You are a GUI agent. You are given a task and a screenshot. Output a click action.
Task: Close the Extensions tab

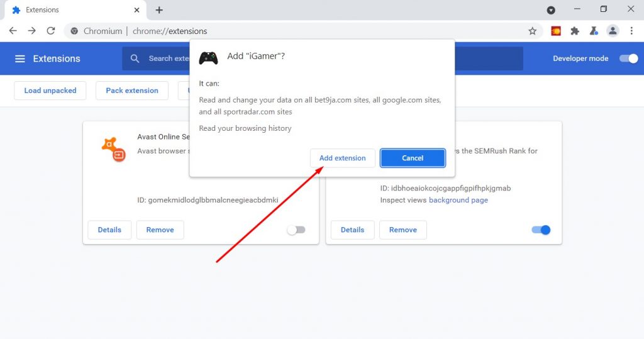tap(136, 10)
